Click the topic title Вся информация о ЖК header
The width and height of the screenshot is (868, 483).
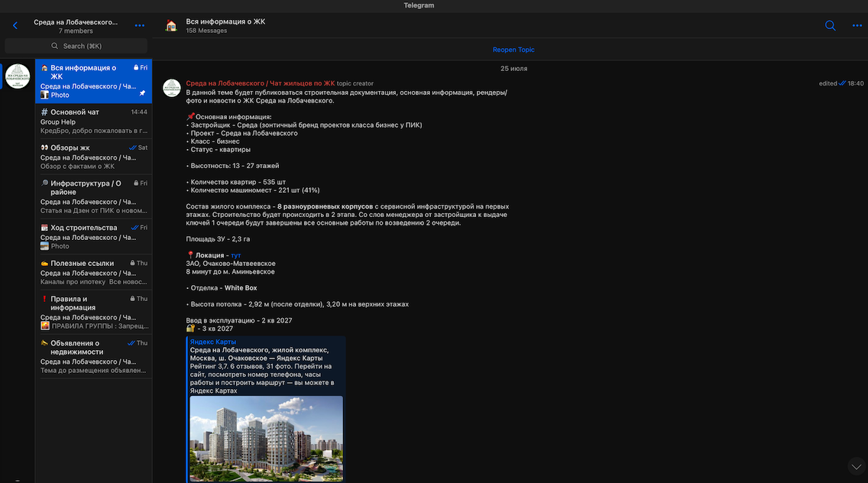coord(225,21)
